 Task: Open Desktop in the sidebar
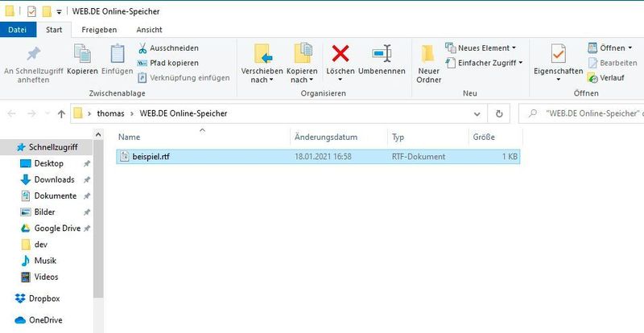click(48, 163)
